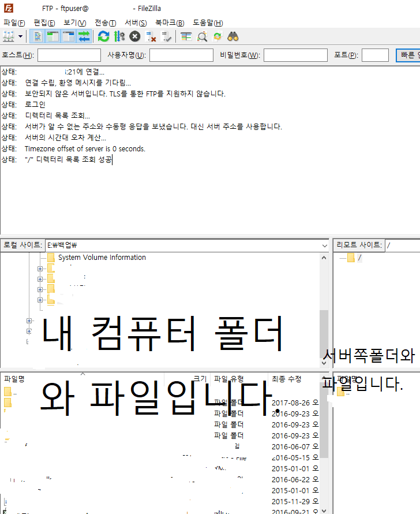Screen dimensions: 420x514
Task: Open the 북마크(B) menu
Action: coord(170,23)
